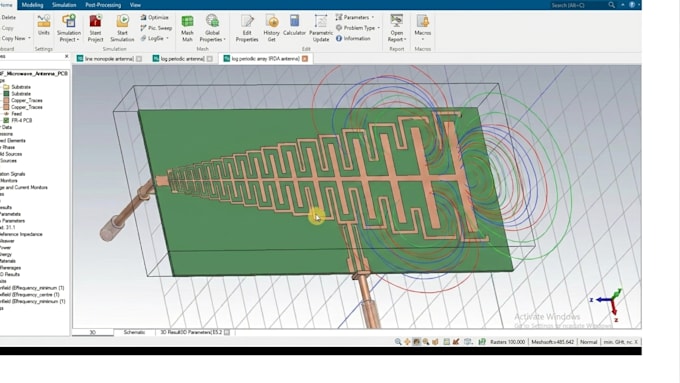Click the Copy New button
This screenshot has height=383, width=680.
point(13,38)
